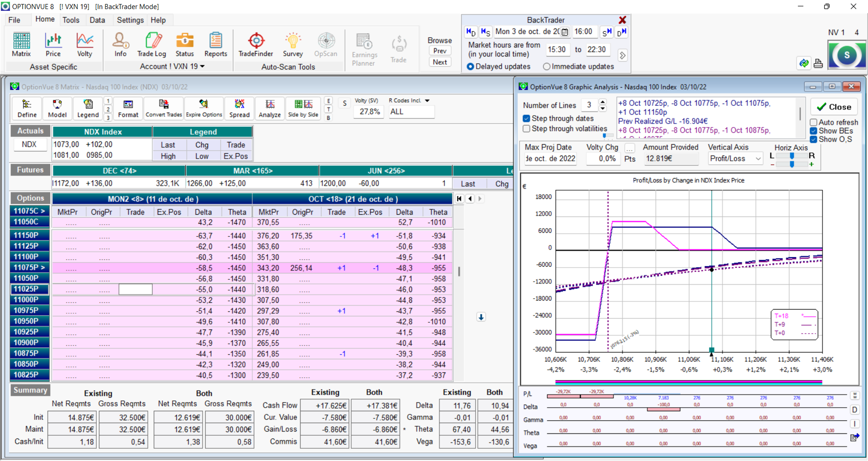Close the BackTrader panel
The height and width of the screenshot is (461, 868).
(x=622, y=20)
